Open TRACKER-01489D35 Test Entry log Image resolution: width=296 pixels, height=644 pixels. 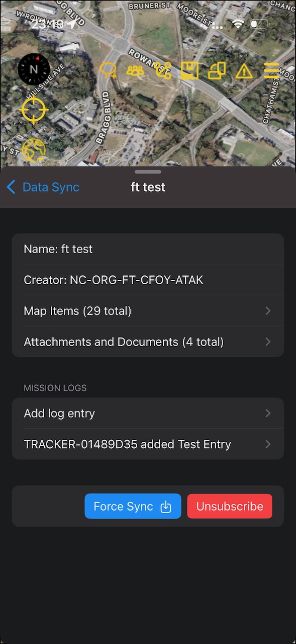point(148,444)
